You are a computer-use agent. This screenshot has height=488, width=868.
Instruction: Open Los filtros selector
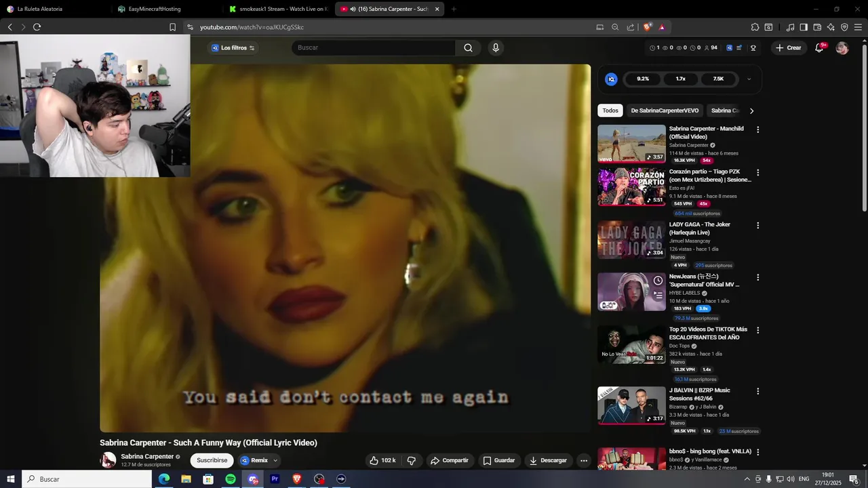click(233, 47)
